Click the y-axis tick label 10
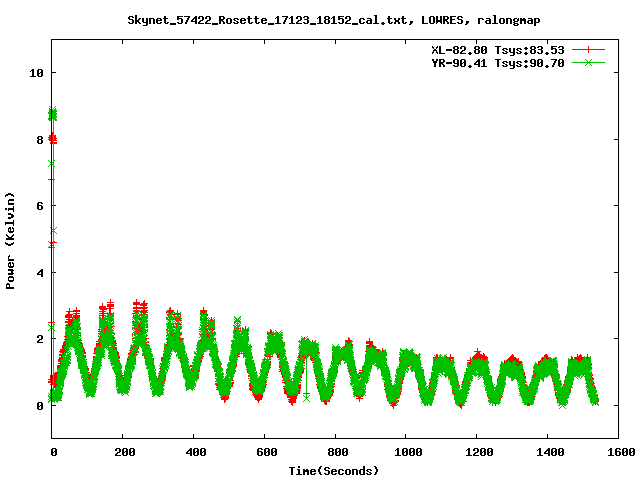This screenshot has height=480, width=640. [36, 73]
